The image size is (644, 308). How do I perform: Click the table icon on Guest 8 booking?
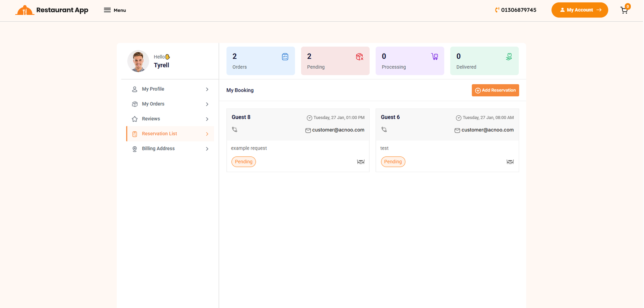pos(361,162)
